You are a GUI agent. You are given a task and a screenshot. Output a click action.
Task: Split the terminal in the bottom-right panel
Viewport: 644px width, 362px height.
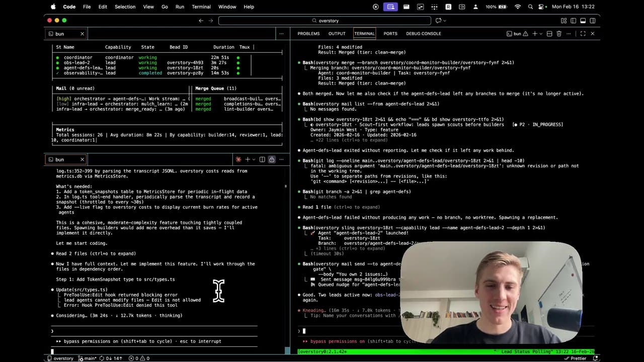(549, 34)
